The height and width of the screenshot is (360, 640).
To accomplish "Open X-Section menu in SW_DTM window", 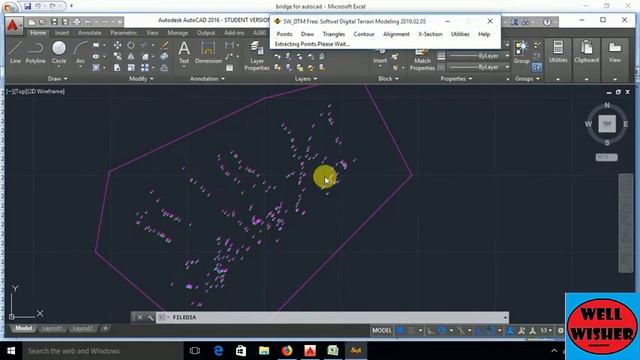I will tap(430, 34).
